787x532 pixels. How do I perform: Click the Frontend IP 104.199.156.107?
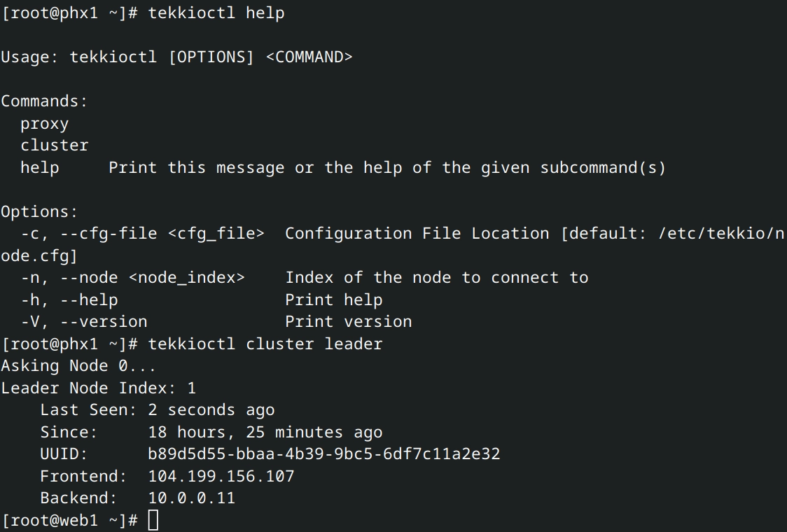221,477
